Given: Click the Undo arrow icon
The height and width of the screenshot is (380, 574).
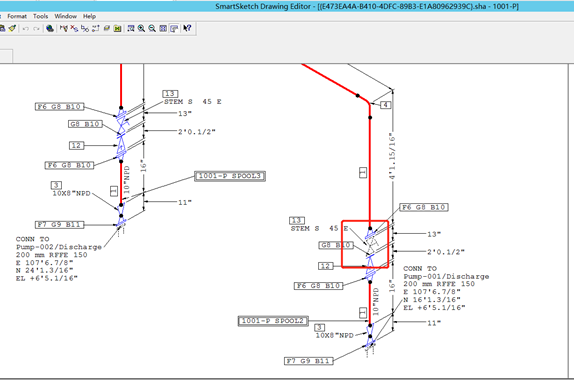Looking at the screenshot, I should click(25, 29).
